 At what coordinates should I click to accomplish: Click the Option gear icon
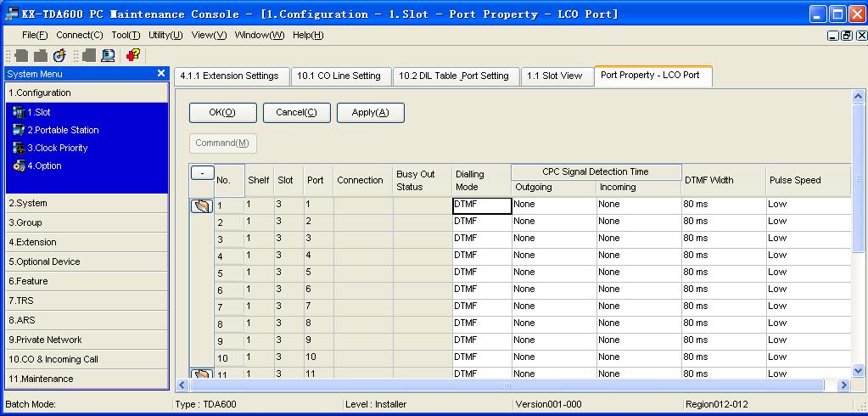pos(19,166)
